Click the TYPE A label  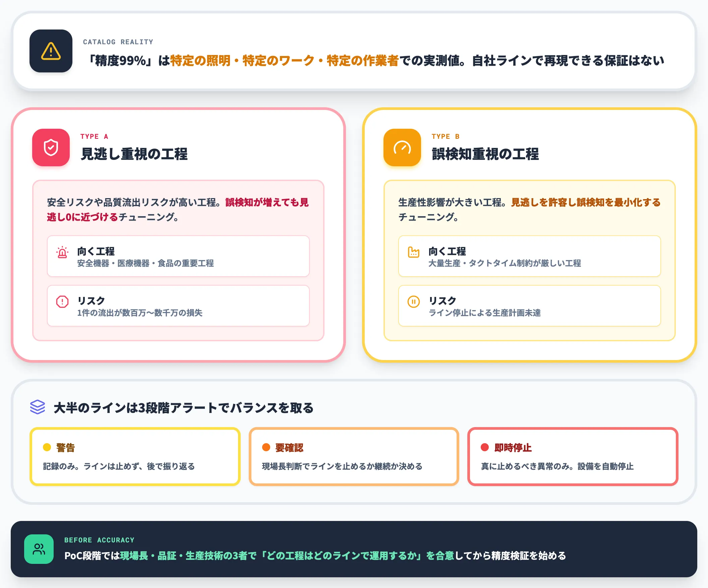(x=94, y=136)
